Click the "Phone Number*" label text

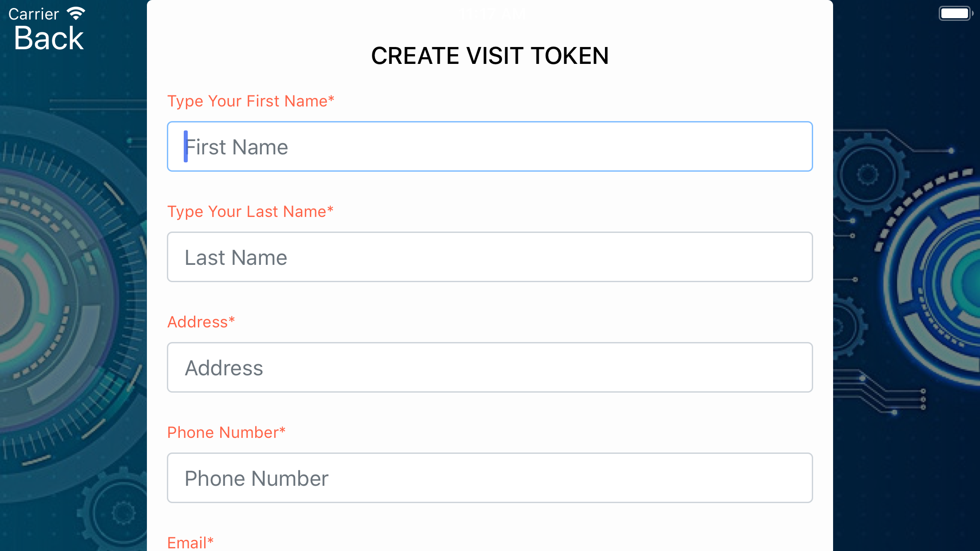coord(226,433)
